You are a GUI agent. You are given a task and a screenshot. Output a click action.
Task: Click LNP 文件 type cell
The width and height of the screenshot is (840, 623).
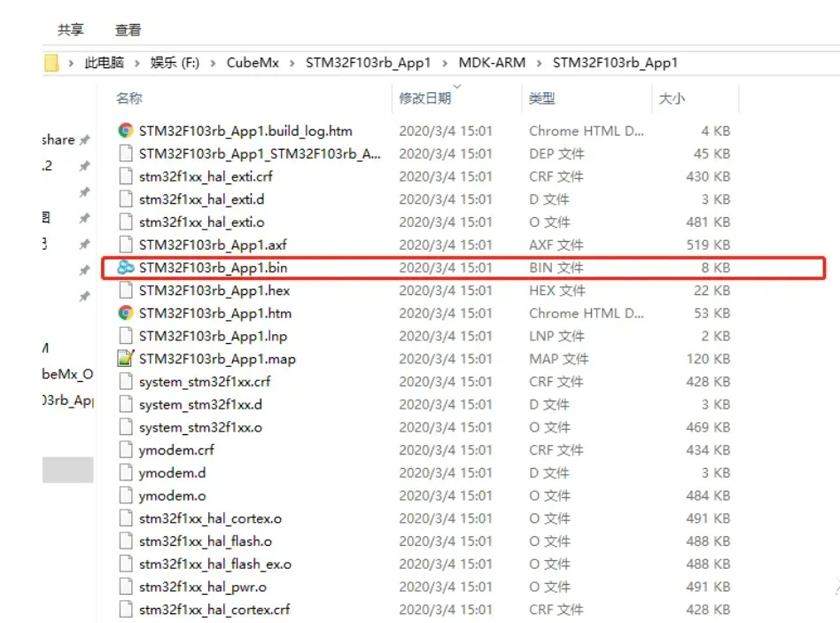point(556,336)
